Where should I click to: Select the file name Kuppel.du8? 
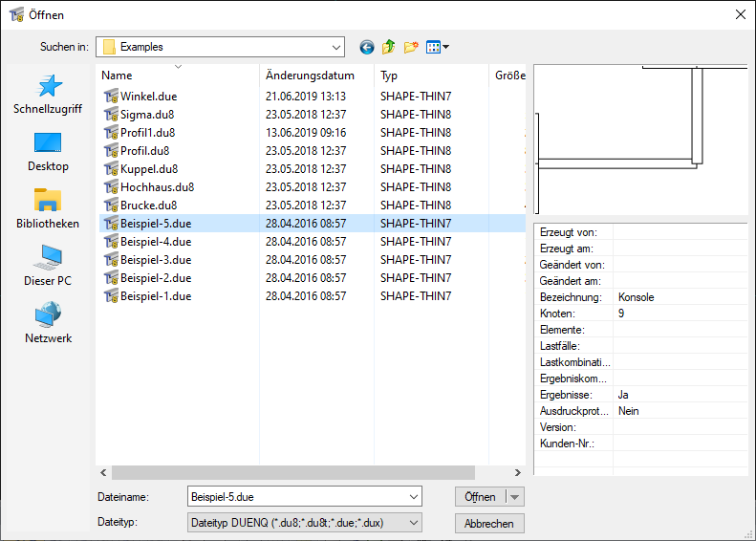pyautogui.click(x=149, y=169)
